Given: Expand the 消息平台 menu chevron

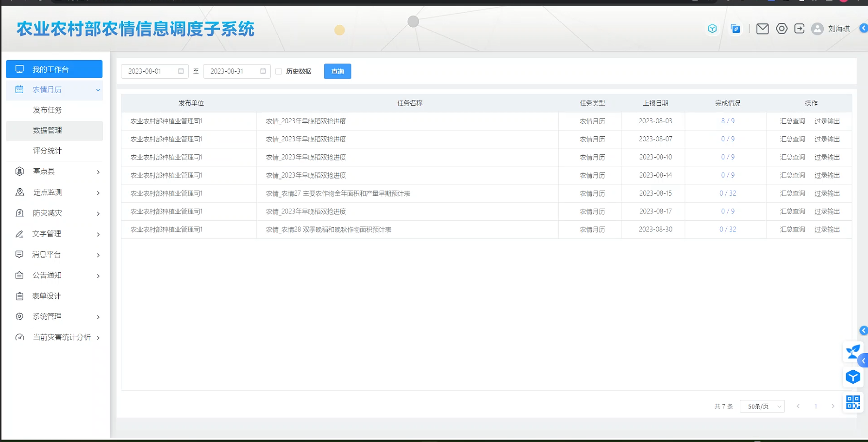Looking at the screenshot, I should [x=98, y=255].
